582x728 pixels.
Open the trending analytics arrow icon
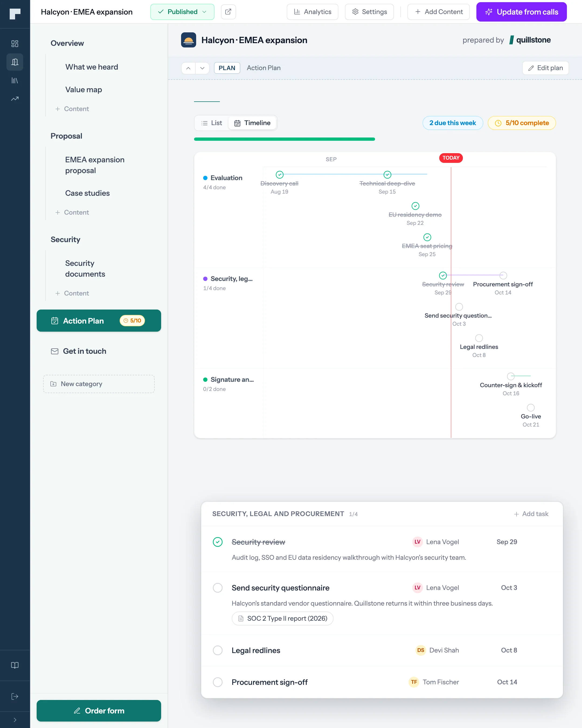pyautogui.click(x=15, y=99)
